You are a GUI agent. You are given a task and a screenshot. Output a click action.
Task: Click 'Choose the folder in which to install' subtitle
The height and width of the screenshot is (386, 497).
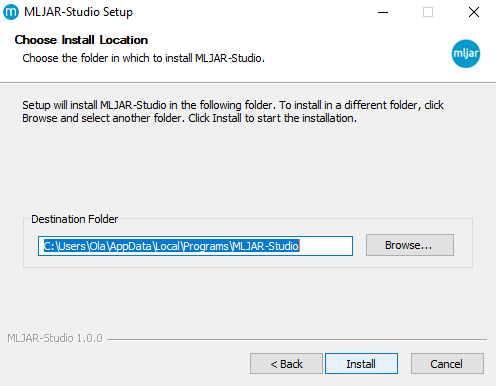144,58
